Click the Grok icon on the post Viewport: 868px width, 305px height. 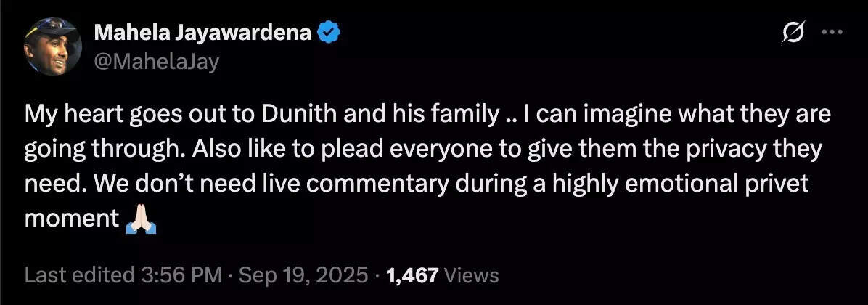point(794,33)
